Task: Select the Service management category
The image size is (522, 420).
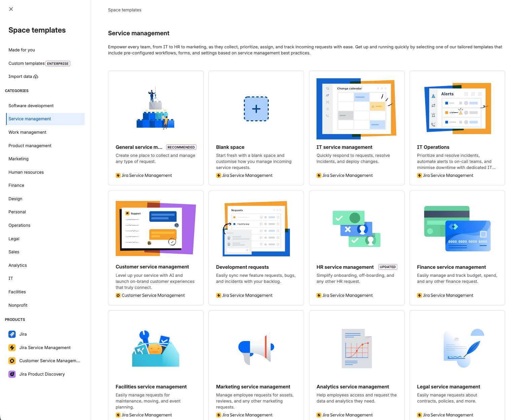Action: pyautogui.click(x=30, y=119)
